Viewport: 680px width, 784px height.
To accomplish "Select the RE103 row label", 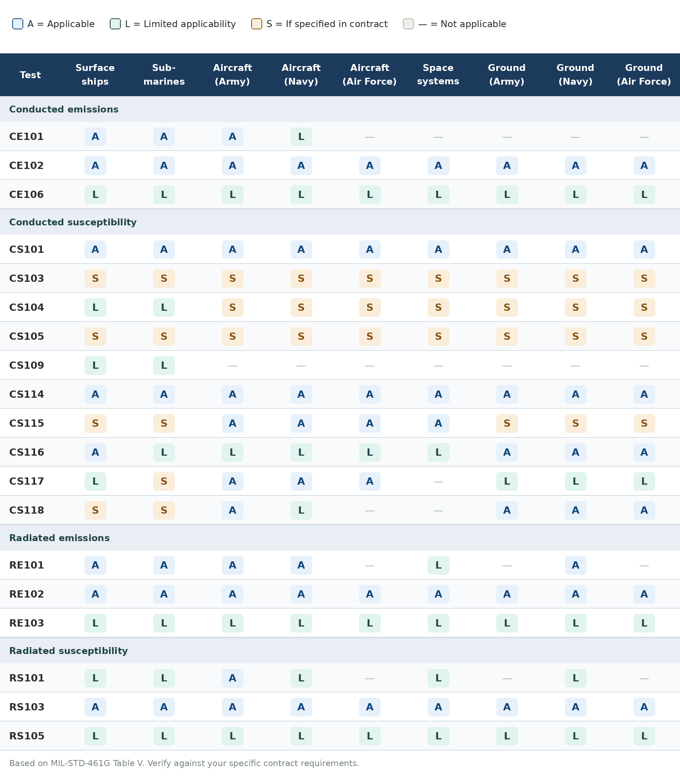I will pos(27,623).
